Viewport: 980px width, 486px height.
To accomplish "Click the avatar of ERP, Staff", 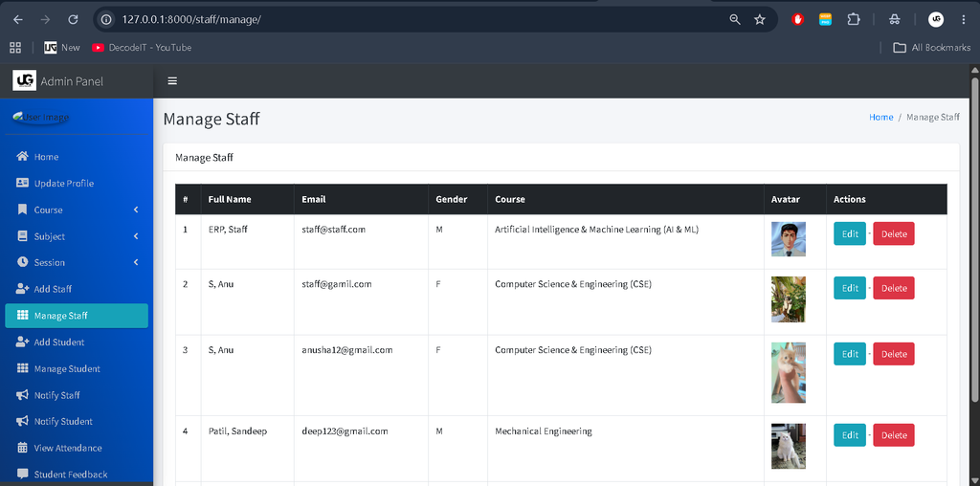I will [789, 239].
